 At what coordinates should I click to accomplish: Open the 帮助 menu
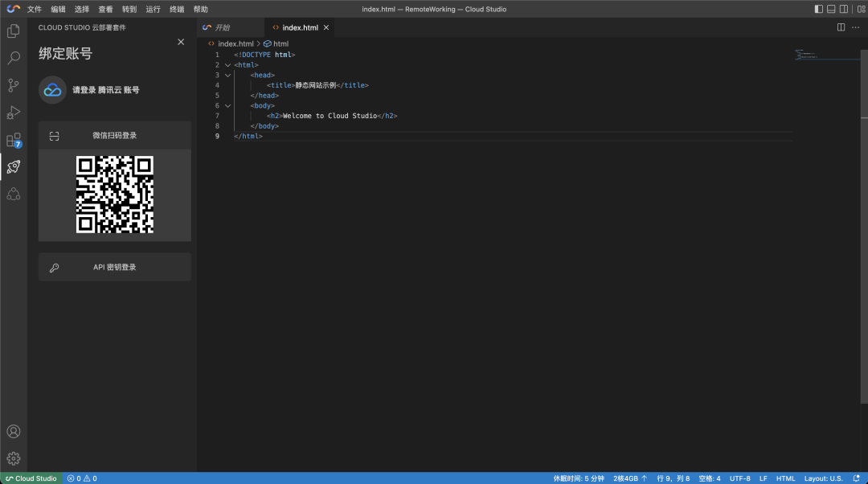(200, 10)
